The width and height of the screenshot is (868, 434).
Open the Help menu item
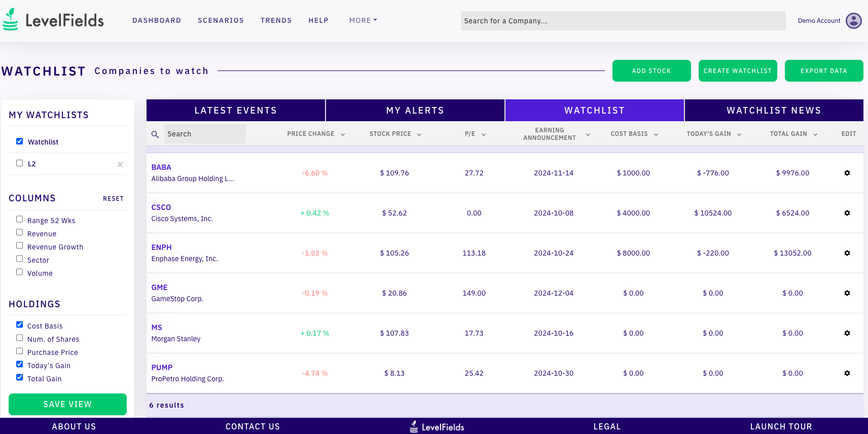pyautogui.click(x=318, y=20)
